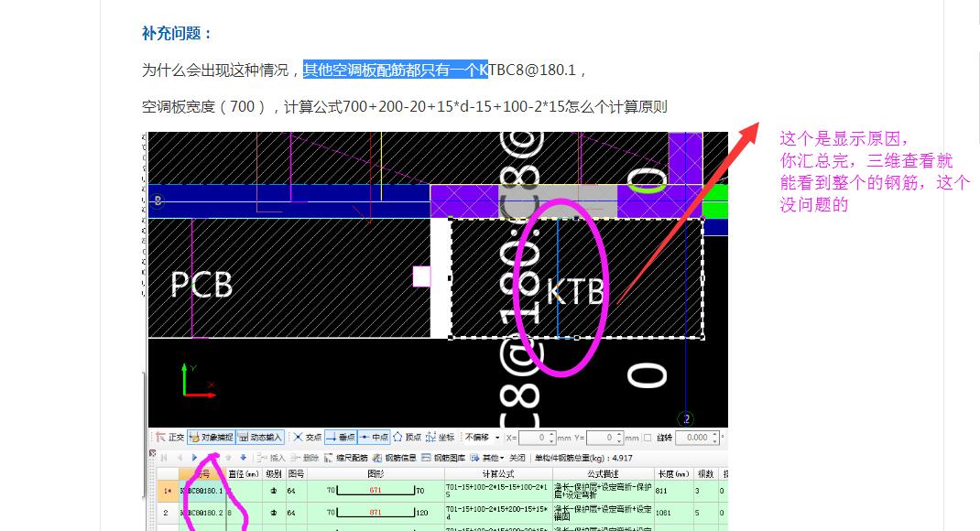Toggle 动态输入 dynamic input
Image resolution: width=980 pixels, height=531 pixels.
coord(260,438)
